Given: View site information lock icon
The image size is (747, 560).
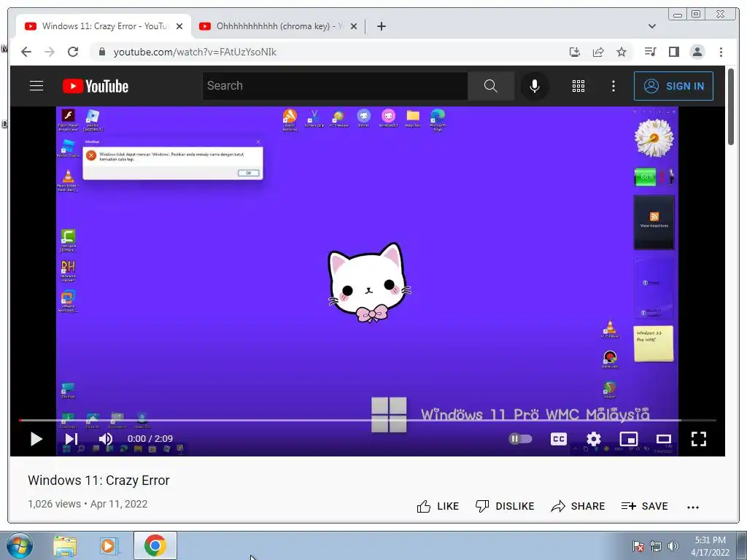Looking at the screenshot, I should (x=101, y=52).
